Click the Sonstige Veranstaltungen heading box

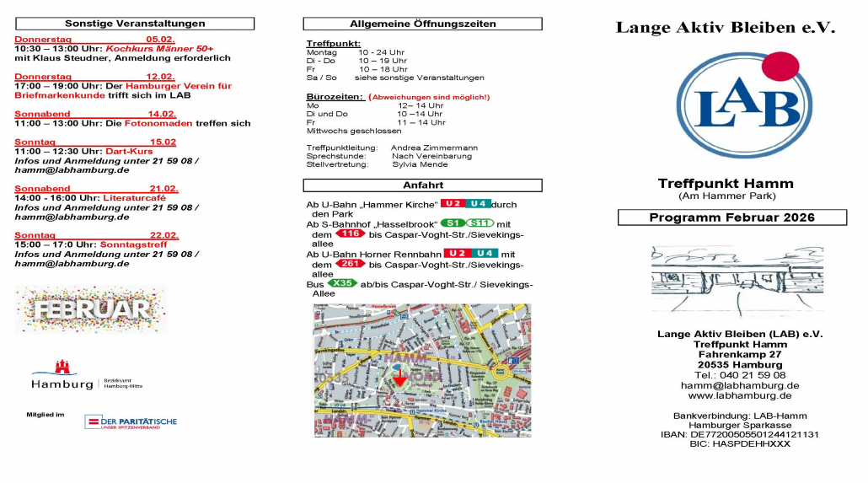click(x=135, y=24)
